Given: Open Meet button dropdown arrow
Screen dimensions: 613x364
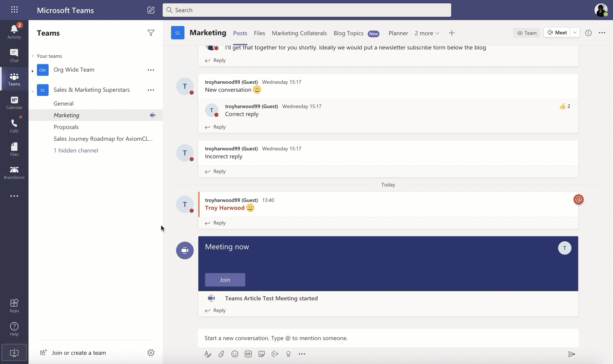Looking at the screenshot, I should [575, 33].
